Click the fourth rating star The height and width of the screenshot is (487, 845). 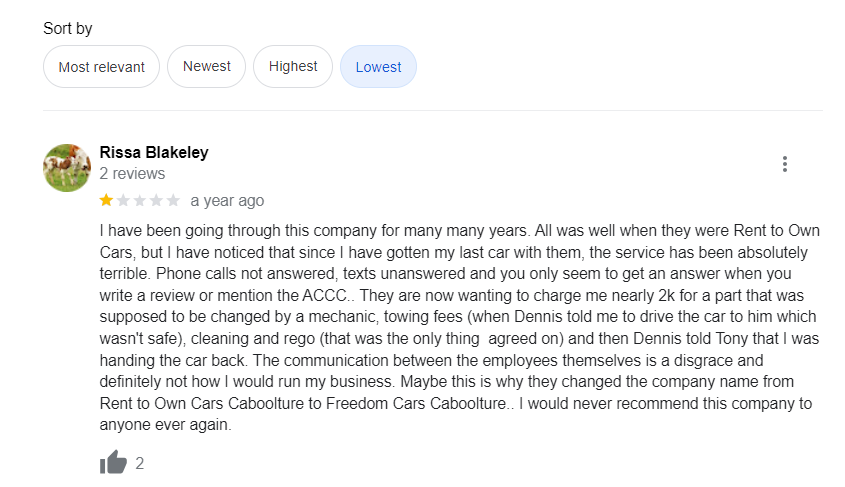(x=157, y=201)
